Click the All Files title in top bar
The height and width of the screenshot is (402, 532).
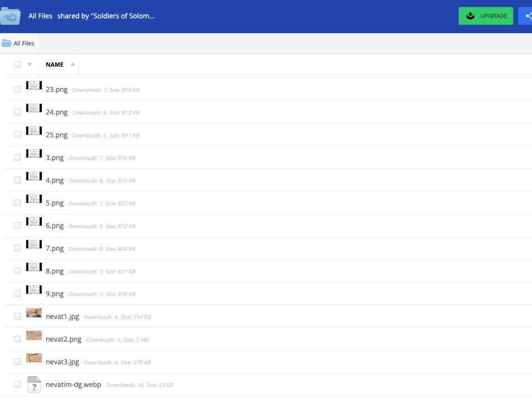pyautogui.click(x=40, y=16)
